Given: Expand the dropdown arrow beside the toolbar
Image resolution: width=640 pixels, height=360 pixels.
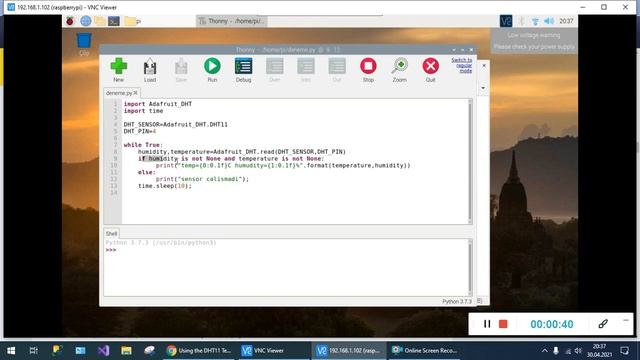Looking at the screenshot, I should tap(483, 88).
